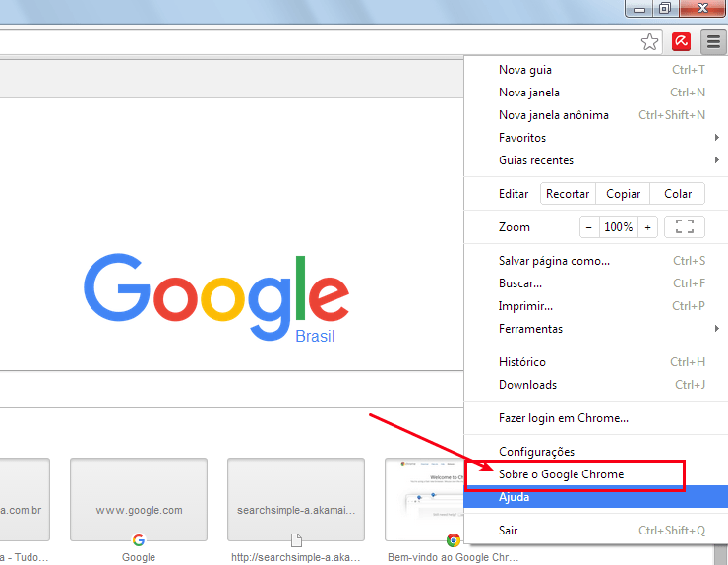Decrease zoom with the minus button
The image size is (728, 565).
589,227
